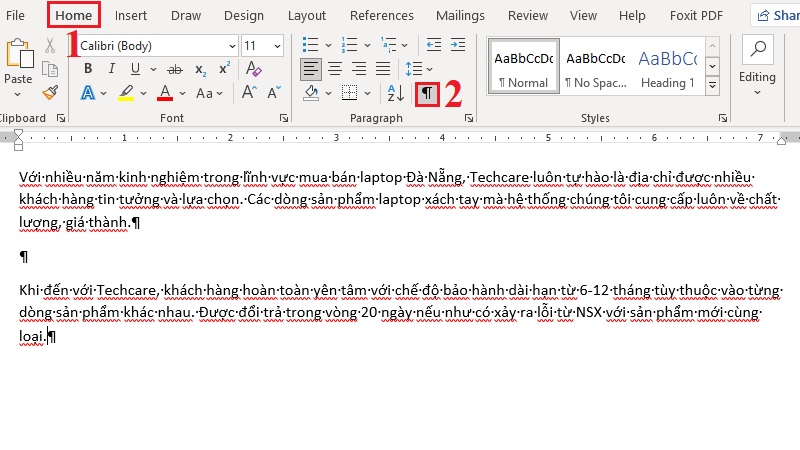Toggle Subscript formatting
The width and height of the screenshot is (800, 450).
pos(201,69)
